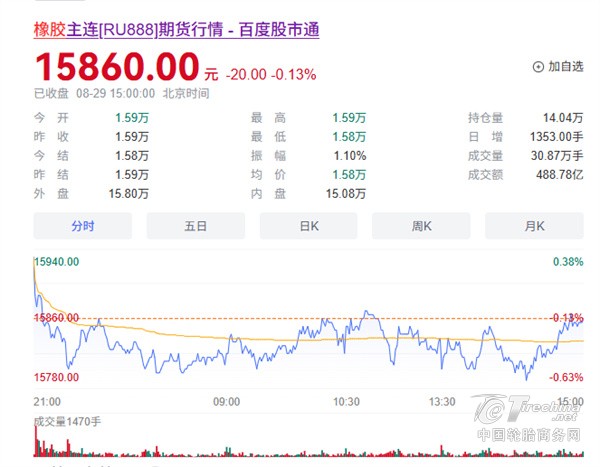Click the 13:30 time axis label
The height and width of the screenshot is (467, 600).
442,402
